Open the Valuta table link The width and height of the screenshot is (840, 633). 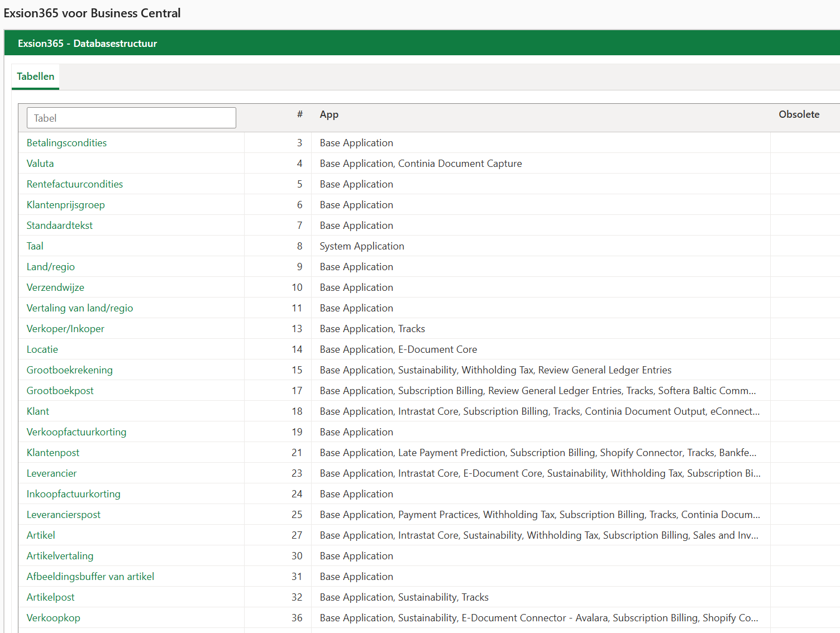[x=40, y=164]
